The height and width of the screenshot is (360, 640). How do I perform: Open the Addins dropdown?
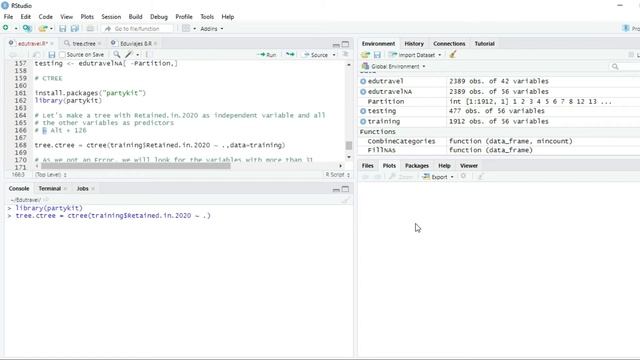pos(211,29)
